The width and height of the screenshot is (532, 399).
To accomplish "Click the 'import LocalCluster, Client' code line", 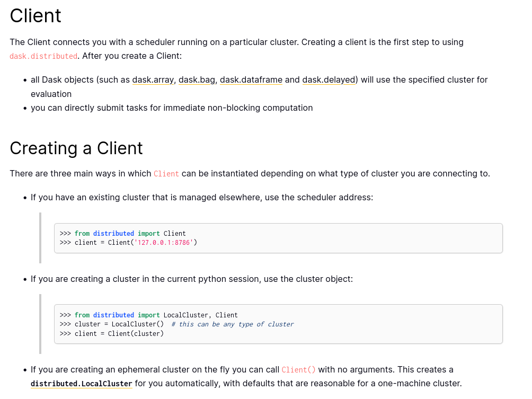I will pyautogui.click(x=148, y=315).
